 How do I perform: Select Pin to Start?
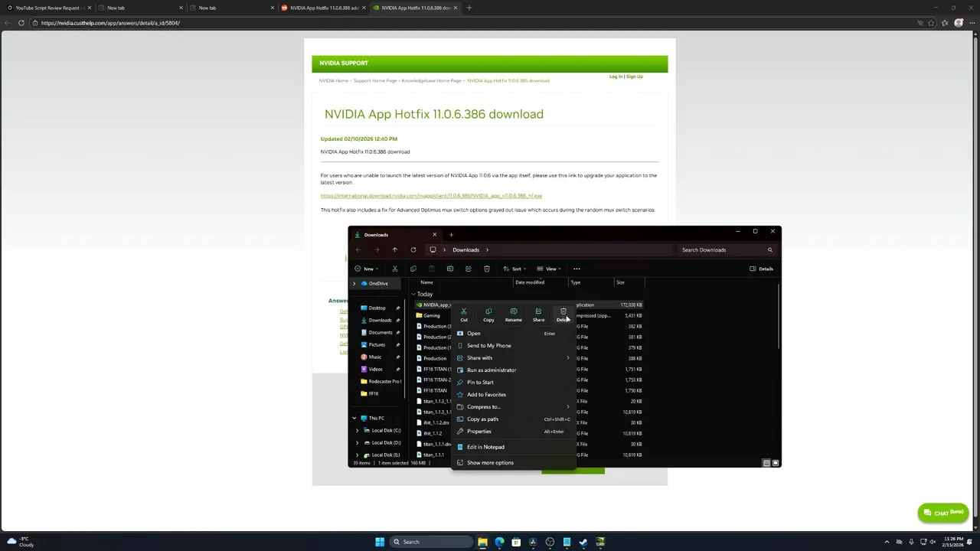pos(513,383)
